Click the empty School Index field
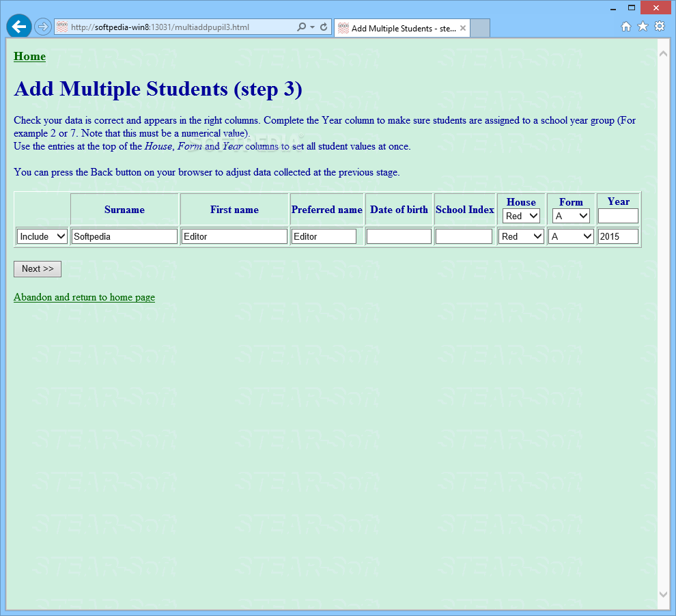 [x=464, y=236]
